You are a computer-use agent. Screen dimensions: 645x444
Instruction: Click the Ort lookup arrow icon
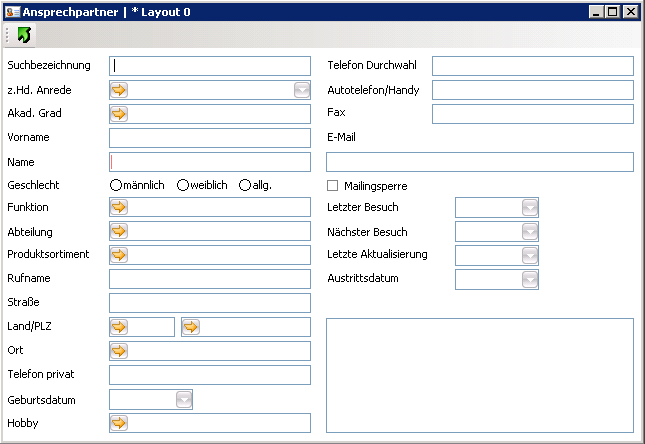pos(119,351)
